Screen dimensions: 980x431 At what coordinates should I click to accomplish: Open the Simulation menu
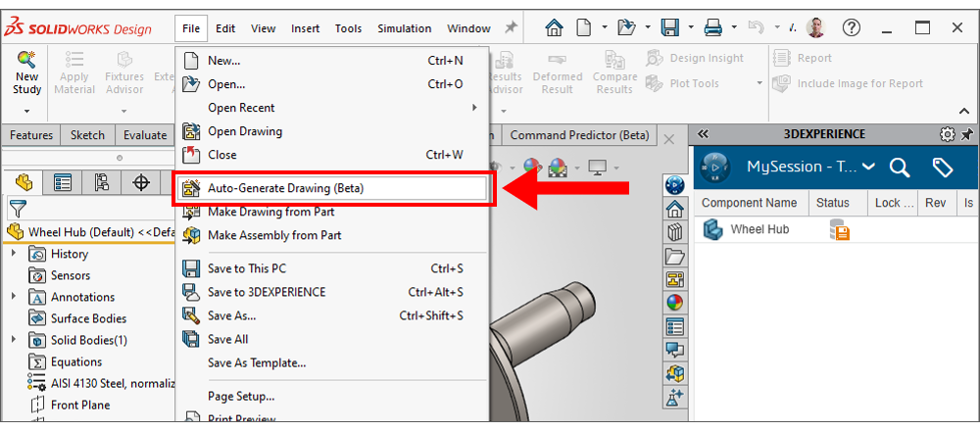tap(405, 28)
